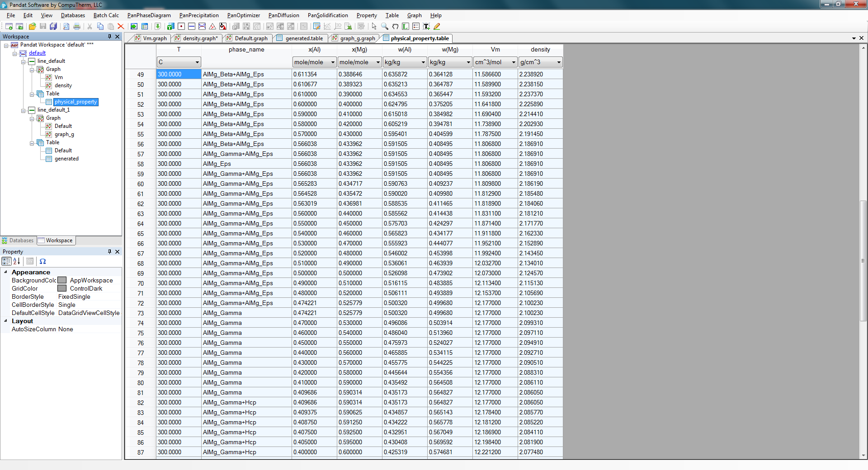Click the Open folder toolbar icon
Screen dimensions: 868x470
32,27
